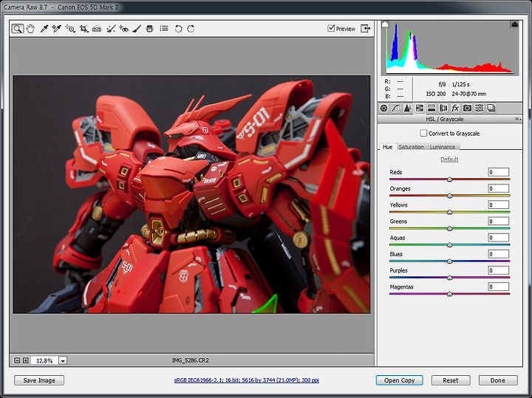
Task: Toggle shadow clipping warning in histogram
Action: click(385, 24)
